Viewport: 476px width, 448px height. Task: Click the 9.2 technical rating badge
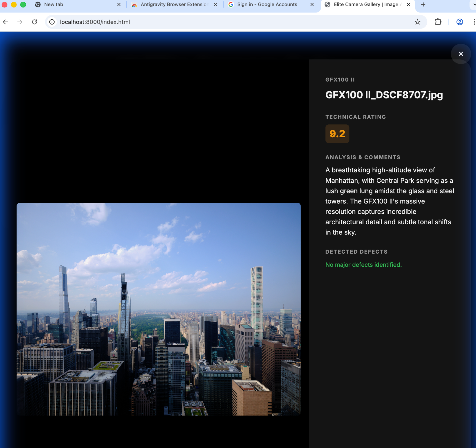pos(337,134)
